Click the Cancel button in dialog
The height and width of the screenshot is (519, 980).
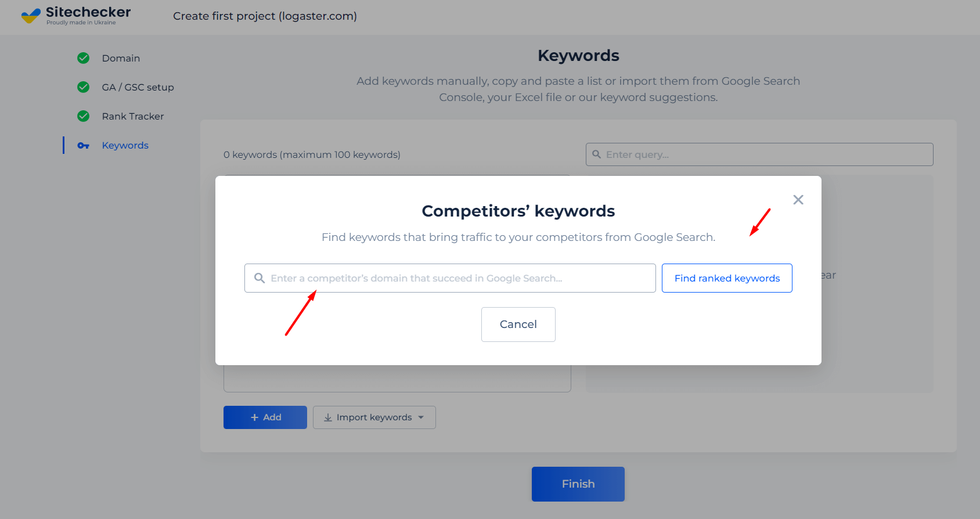518,325
